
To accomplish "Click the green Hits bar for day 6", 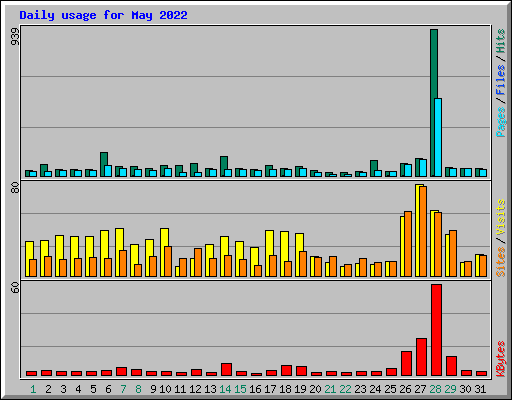I will click(103, 164).
